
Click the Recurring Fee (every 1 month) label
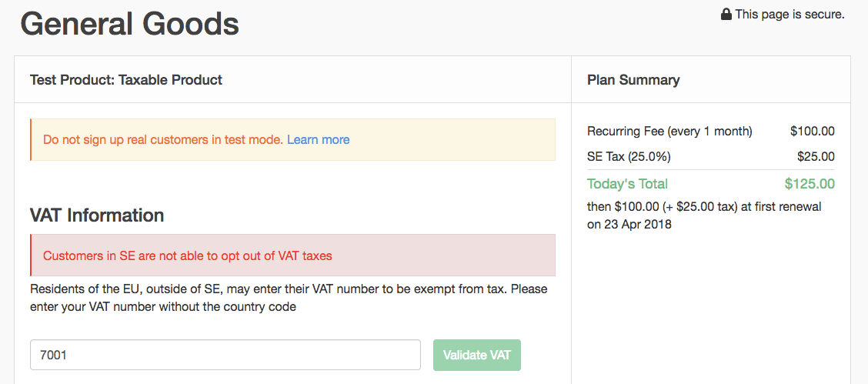coord(669,132)
